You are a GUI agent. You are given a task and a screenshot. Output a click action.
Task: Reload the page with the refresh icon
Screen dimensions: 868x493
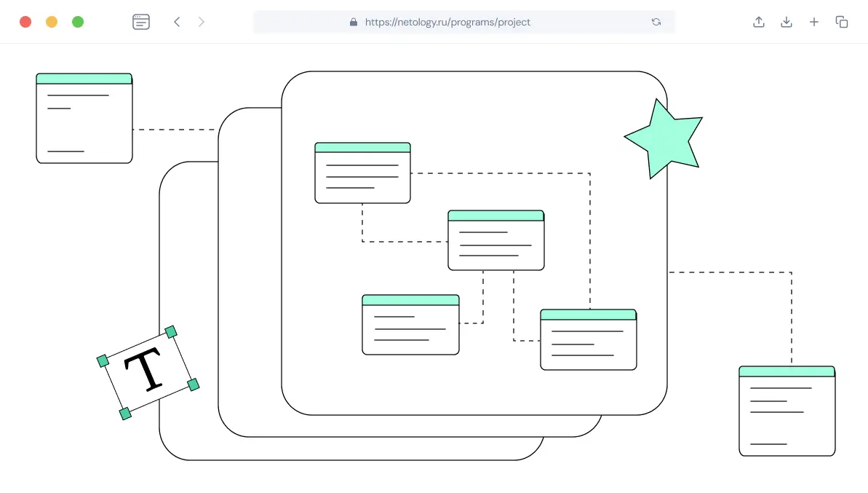tap(656, 22)
